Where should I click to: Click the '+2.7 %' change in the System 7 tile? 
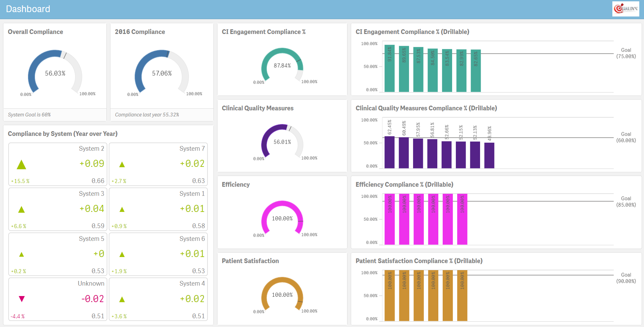coord(119,181)
